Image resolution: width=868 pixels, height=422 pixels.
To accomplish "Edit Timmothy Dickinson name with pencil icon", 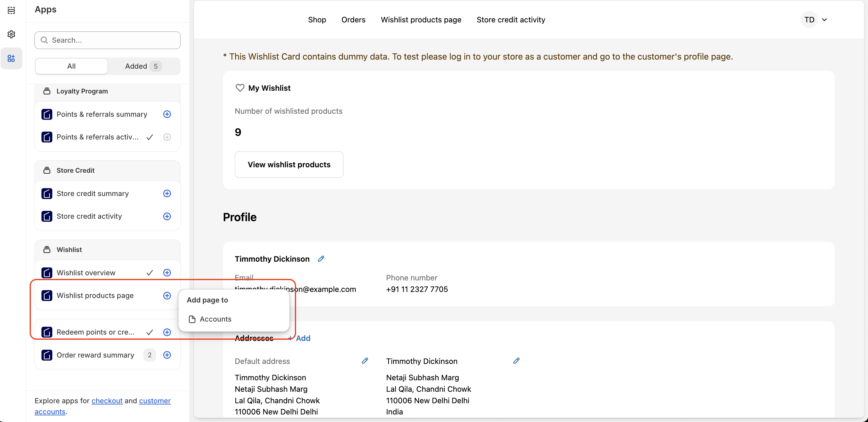I will [321, 259].
